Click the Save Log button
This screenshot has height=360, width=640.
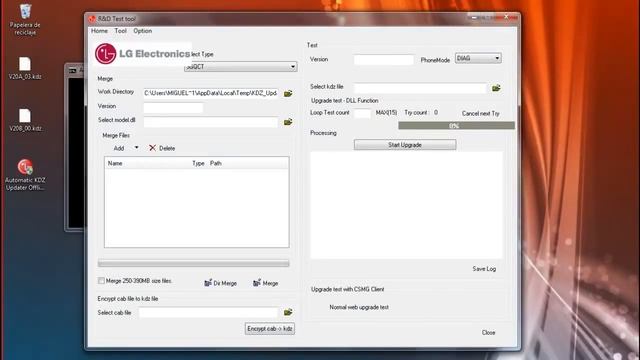click(484, 269)
